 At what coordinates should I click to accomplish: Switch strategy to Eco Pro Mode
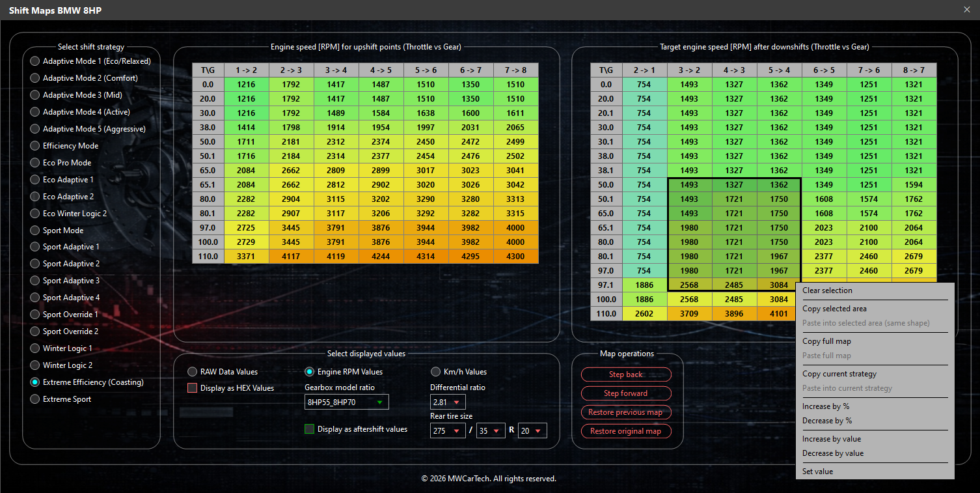pyautogui.click(x=34, y=162)
